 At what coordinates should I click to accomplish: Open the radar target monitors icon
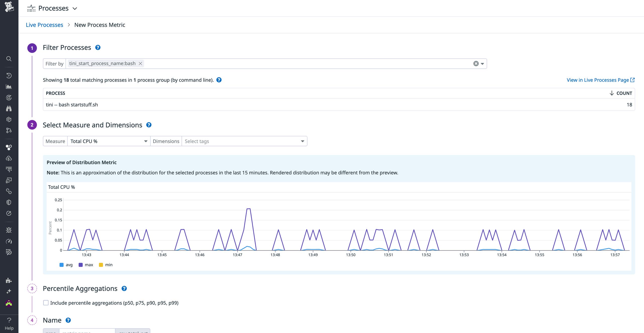click(x=9, y=98)
